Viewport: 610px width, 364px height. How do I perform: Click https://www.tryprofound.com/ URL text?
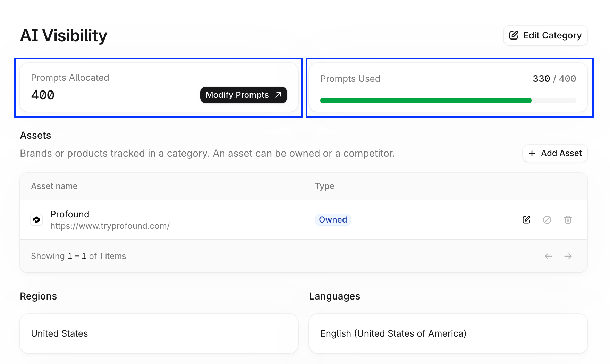coord(110,226)
